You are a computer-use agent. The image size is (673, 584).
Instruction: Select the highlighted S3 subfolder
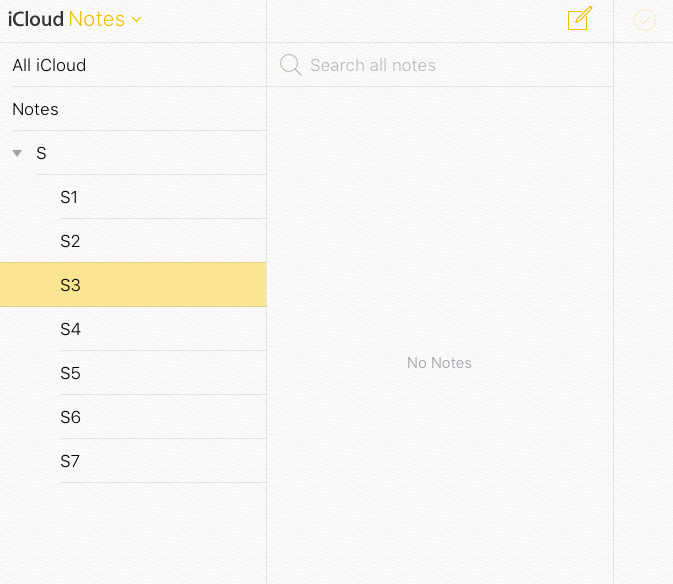point(133,285)
